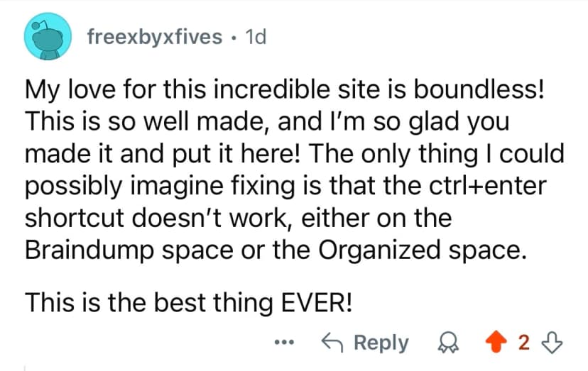Screen dimensions: 588x371
Task: Click the curved reply arrow icon
Action: (x=332, y=343)
